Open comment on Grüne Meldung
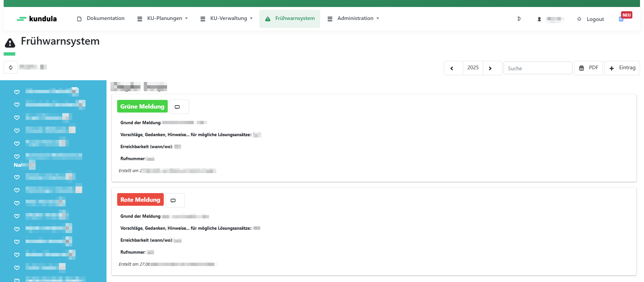Screen dimensions: 644x282 179,107
